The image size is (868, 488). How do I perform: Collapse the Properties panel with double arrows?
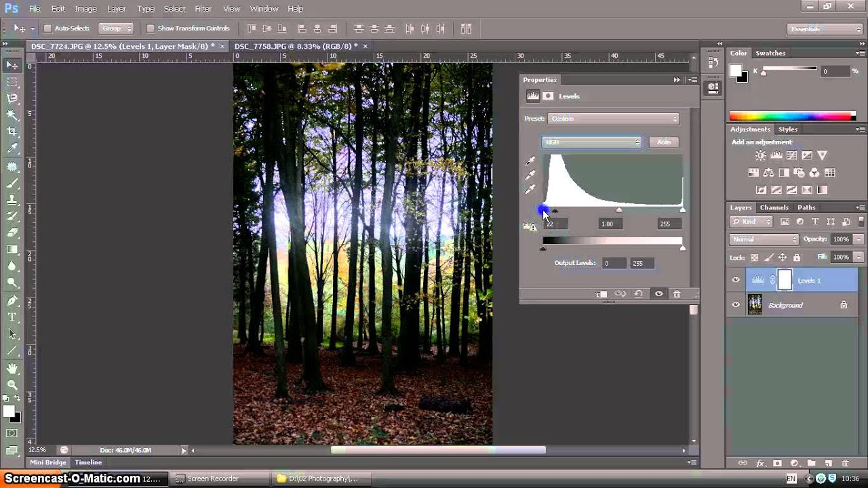point(676,80)
